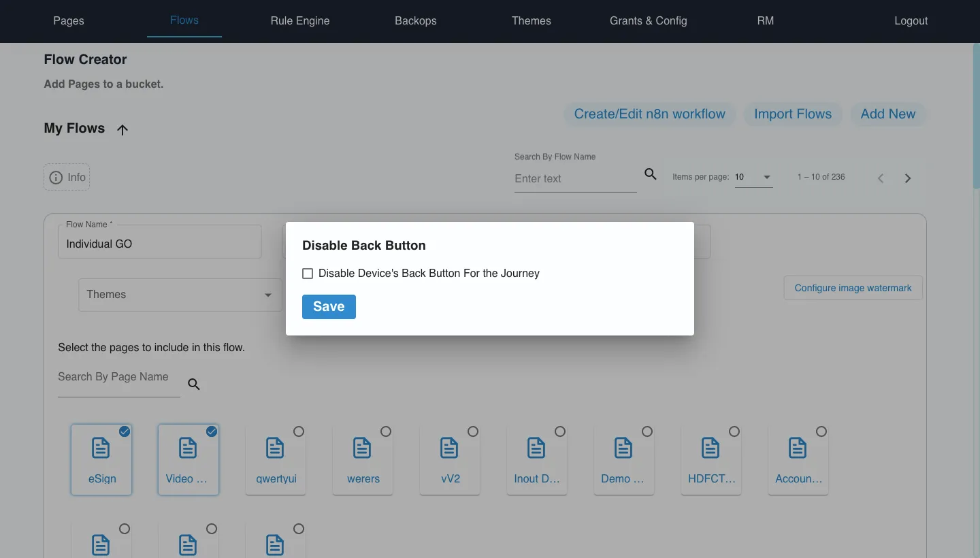Click the Search By Flow Name field
This screenshot has height=558, width=980.
click(x=576, y=179)
